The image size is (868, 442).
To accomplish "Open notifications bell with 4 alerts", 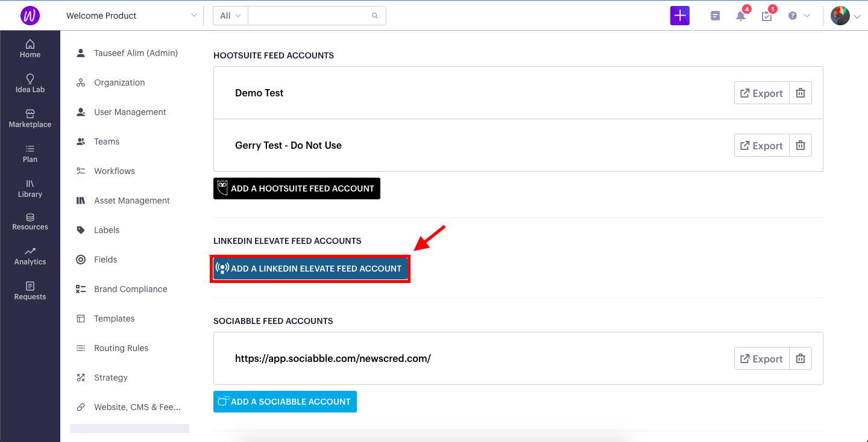I will pyautogui.click(x=741, y=16).
